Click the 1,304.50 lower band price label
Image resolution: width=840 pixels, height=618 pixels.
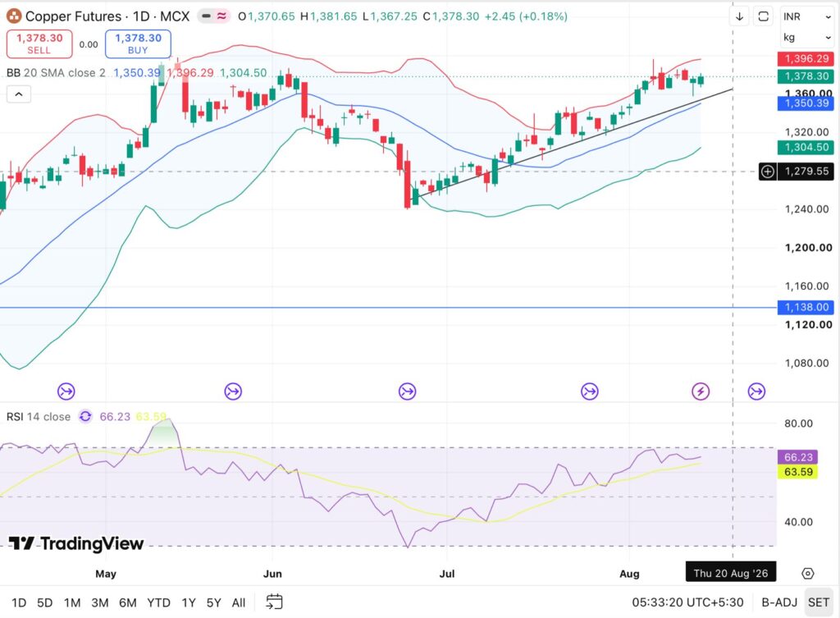tap(806, 147)
